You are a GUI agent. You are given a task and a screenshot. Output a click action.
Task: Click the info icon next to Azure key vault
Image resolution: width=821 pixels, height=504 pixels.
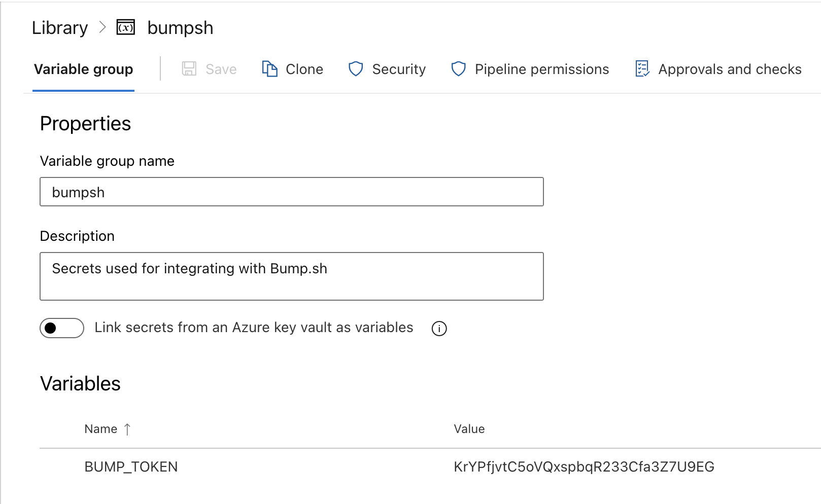(439, 329)
